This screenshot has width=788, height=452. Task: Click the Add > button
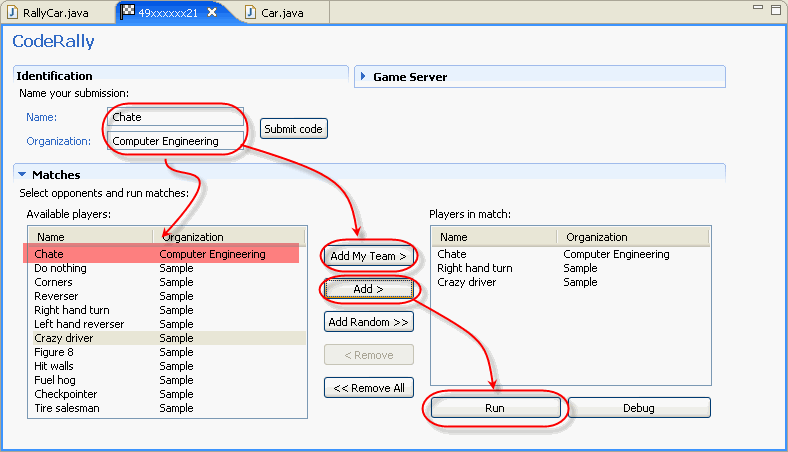(368, 289)
